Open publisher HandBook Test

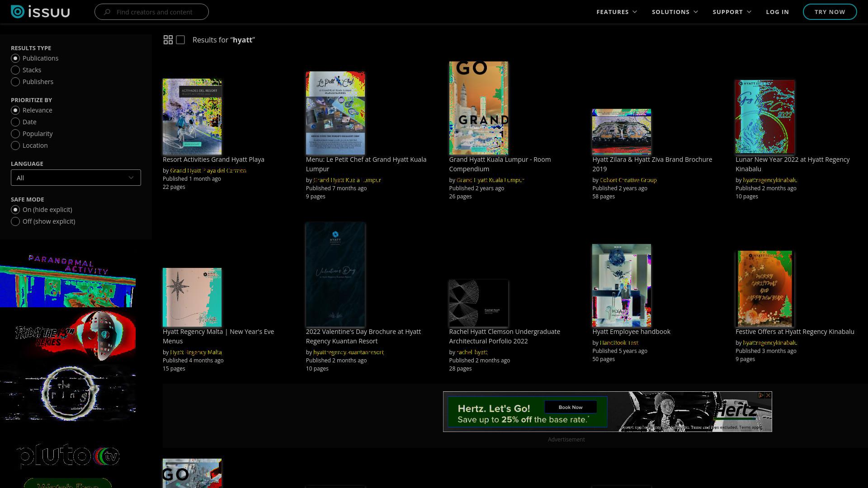tap(619, 343)
